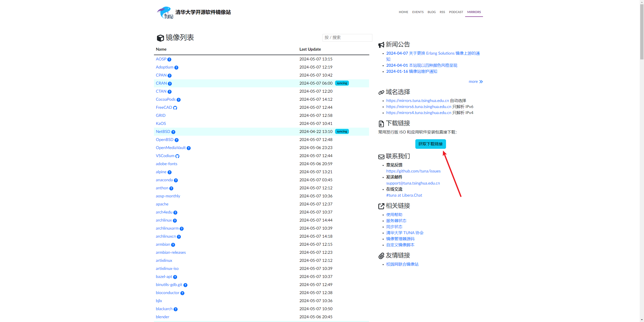This screenshot has width=644, height=322.
Task: Open more news link
Action: 475,82
